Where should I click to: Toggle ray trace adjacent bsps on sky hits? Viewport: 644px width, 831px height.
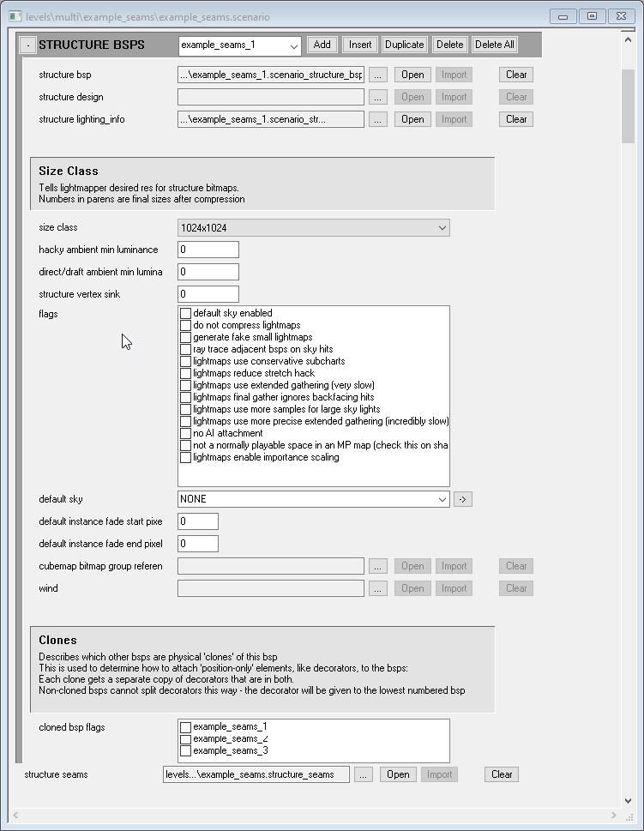pos(185,349)
